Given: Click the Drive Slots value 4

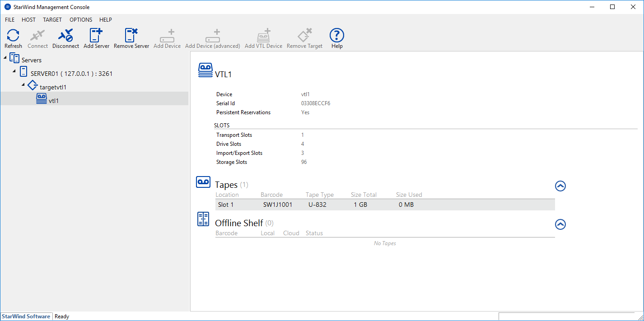Looking at the screenshot, I should click(303, 144).
